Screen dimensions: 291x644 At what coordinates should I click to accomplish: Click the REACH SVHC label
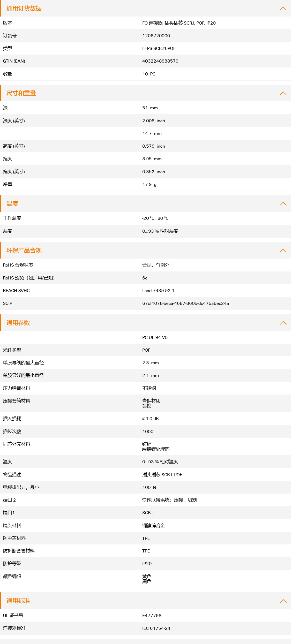16,291
